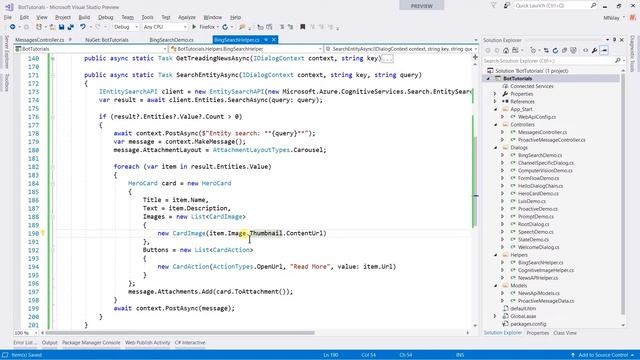Open the Debug menu
This screenshot has width=640, height=360.
pos(105,18)
